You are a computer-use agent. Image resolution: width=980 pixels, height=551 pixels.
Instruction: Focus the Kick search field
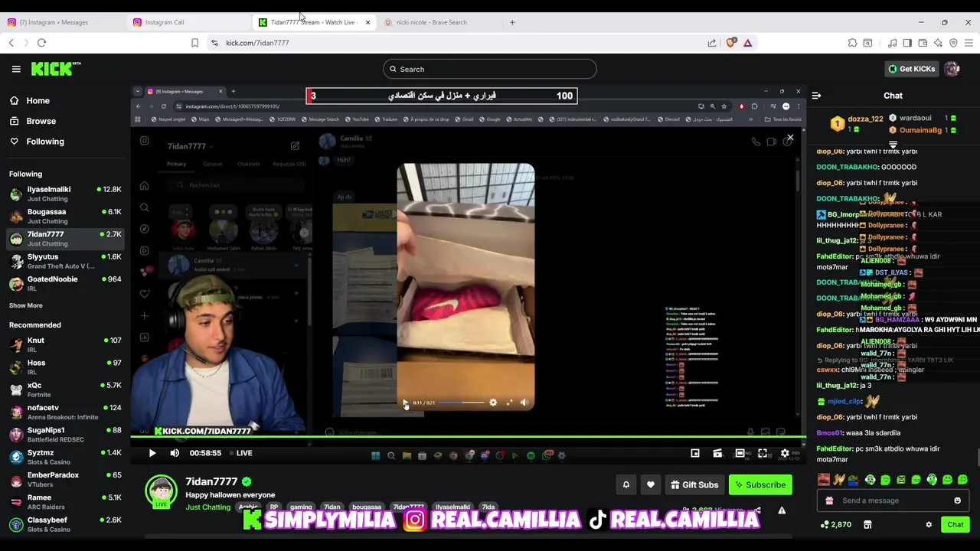click(x=489, y=69)
